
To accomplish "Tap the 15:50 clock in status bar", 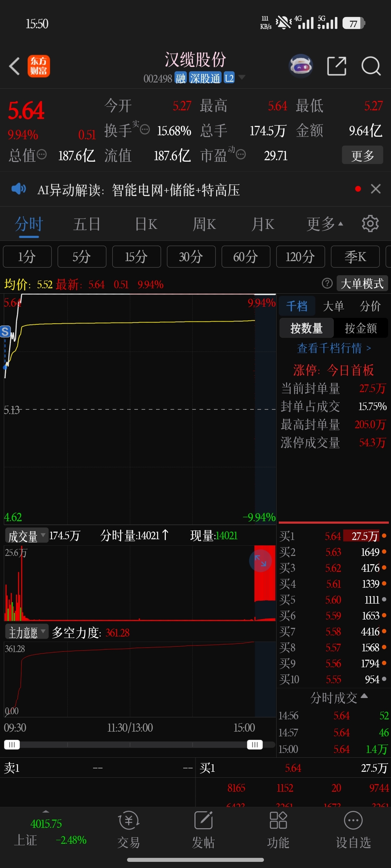I will pyautogui.click(x=37, y=24).
